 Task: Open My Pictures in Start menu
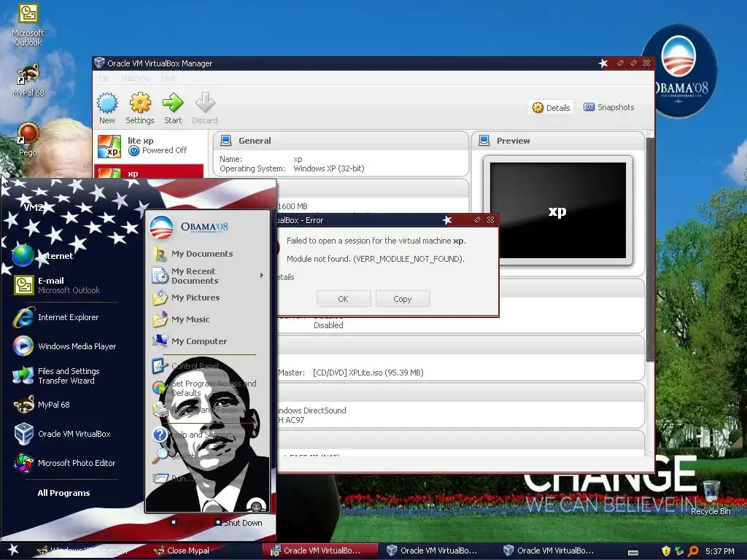pyautogui.click(x=187, y=297)
